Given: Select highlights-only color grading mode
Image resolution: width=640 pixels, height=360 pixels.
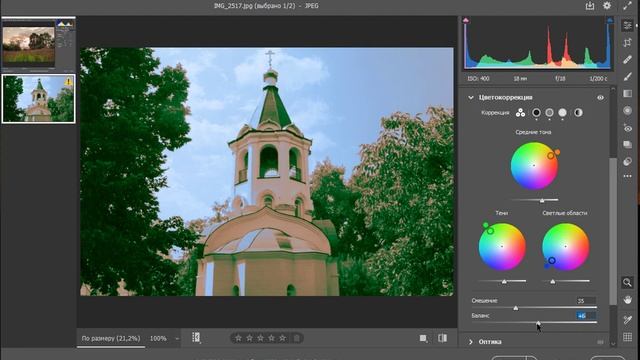Looking at the screenshot, I should pos(562,113).
